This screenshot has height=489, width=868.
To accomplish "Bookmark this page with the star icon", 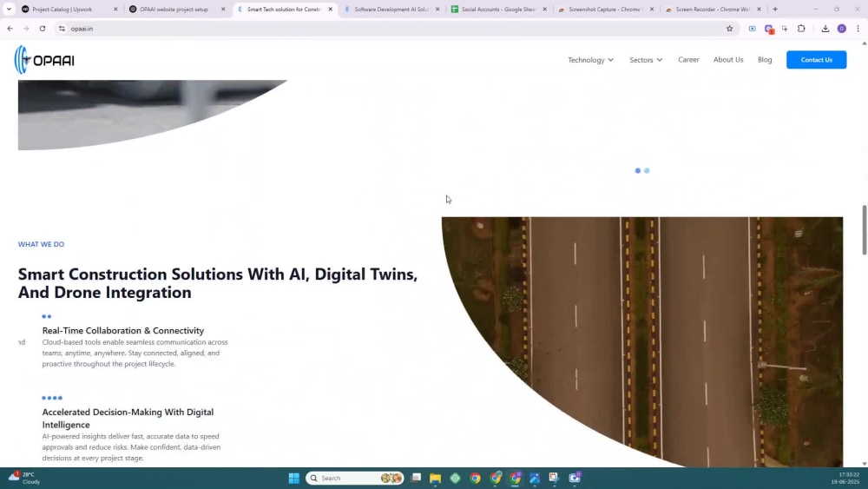I will pyautogui.click(x=730, y=29).
